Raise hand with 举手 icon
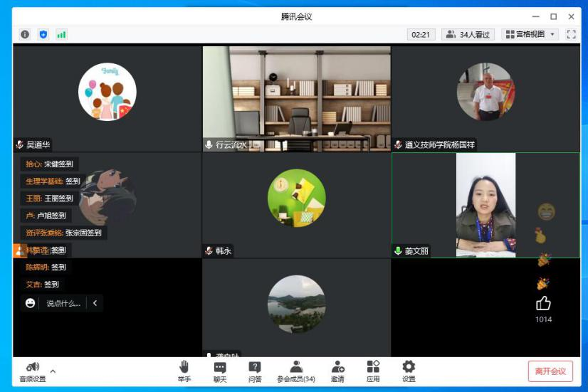 184,371
